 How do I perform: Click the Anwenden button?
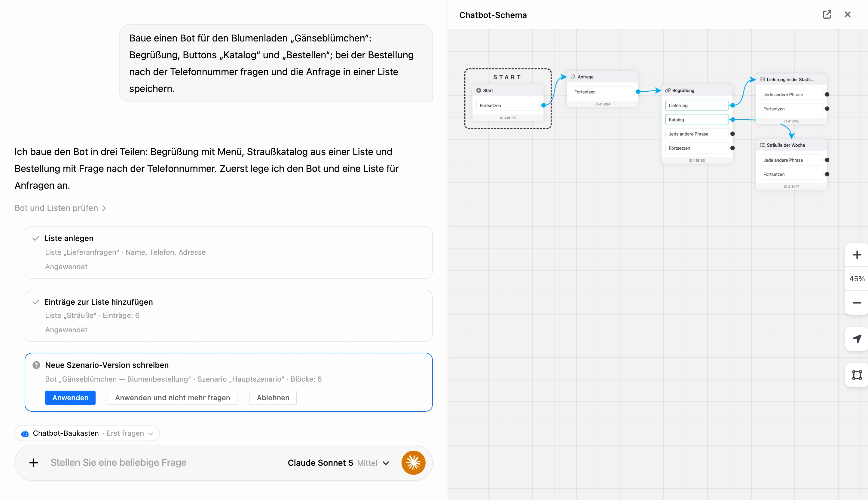(70, 398)
